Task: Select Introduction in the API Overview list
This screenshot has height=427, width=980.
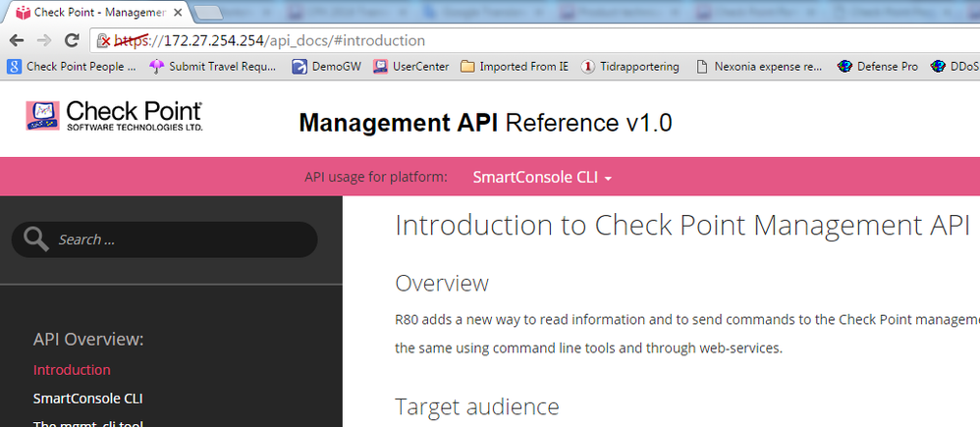Action: [72, 369]
